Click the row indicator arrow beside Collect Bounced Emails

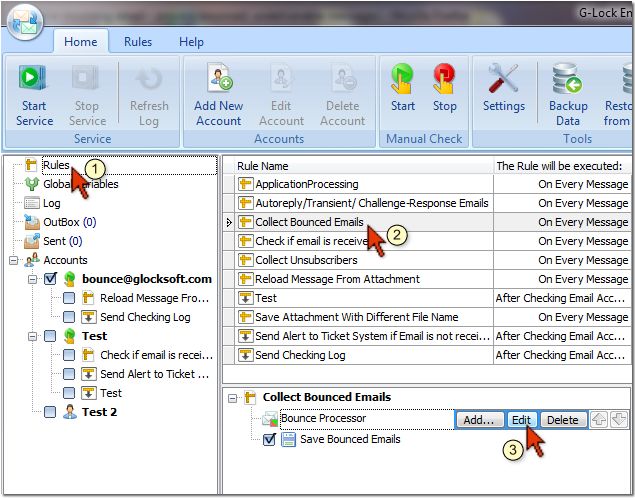point(229,222)
